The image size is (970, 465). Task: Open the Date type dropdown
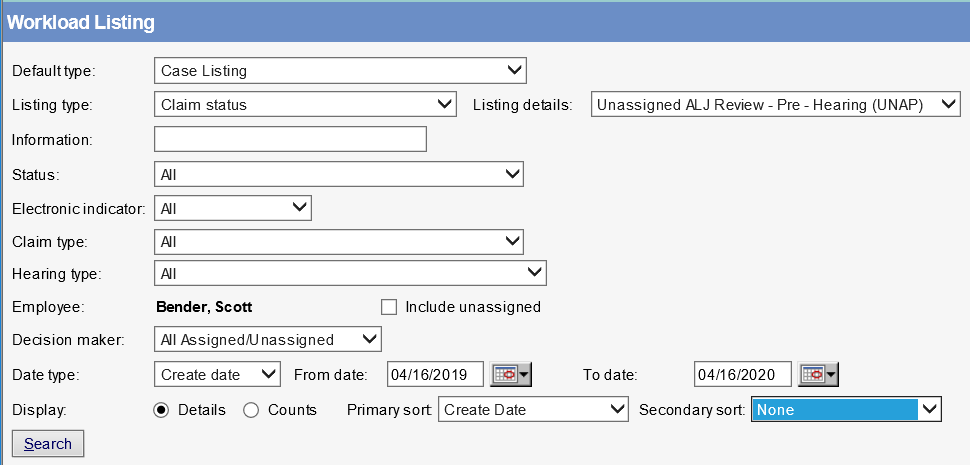pos(219,374)
